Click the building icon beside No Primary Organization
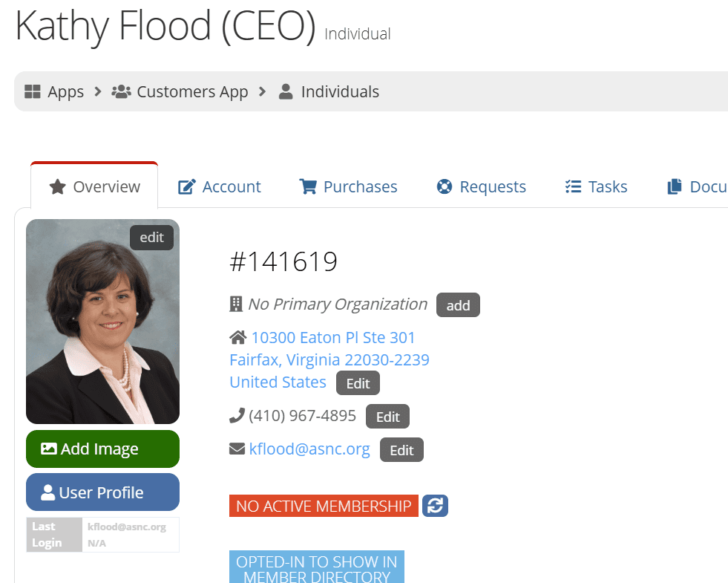The image size is (728, 583). pos(237,304)
